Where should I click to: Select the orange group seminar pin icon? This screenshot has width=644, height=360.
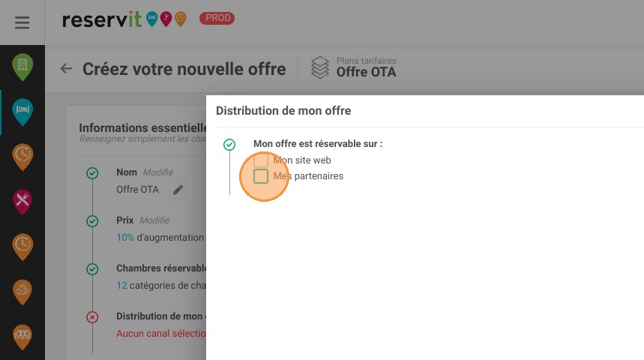pyautogui.click(x=22, y=337)
